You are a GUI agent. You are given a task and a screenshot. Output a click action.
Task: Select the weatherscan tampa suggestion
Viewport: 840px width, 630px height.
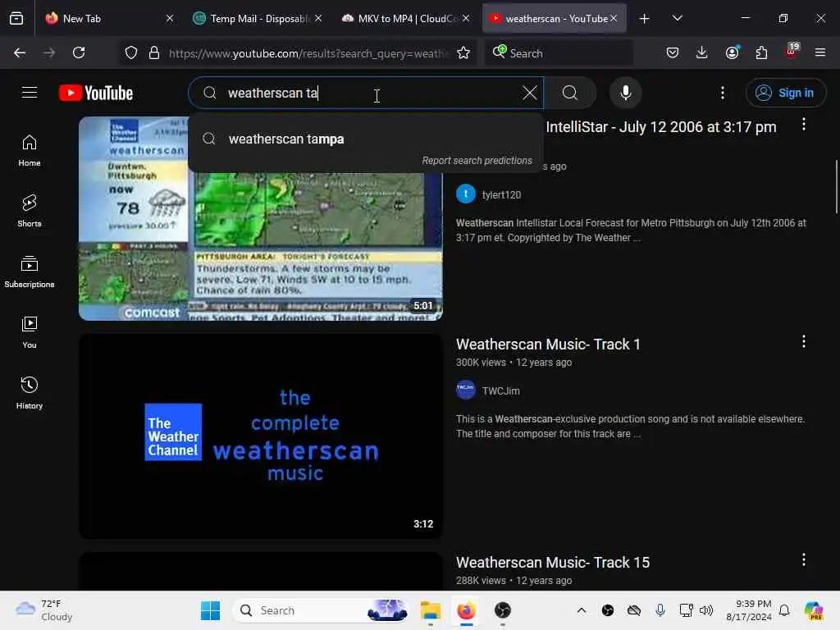(365, 139)
